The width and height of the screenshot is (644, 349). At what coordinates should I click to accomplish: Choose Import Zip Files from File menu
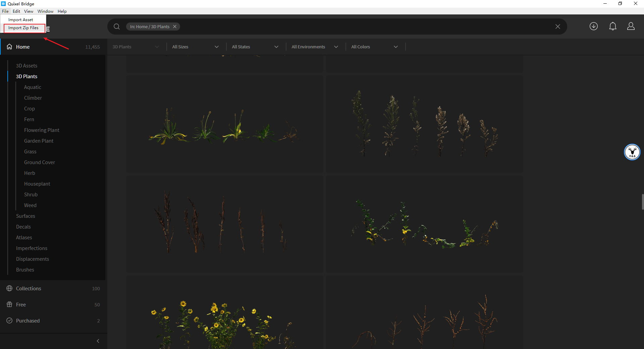point(23,28)
